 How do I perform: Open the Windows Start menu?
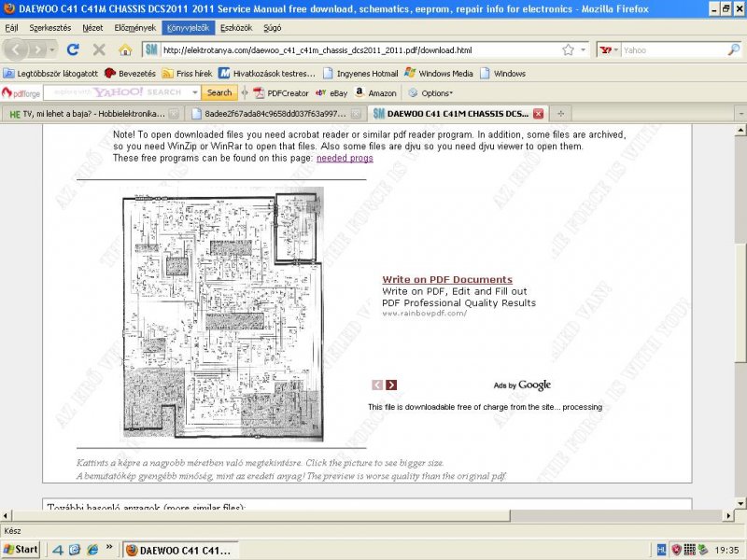pyautogui.click(x=20, y=550)
